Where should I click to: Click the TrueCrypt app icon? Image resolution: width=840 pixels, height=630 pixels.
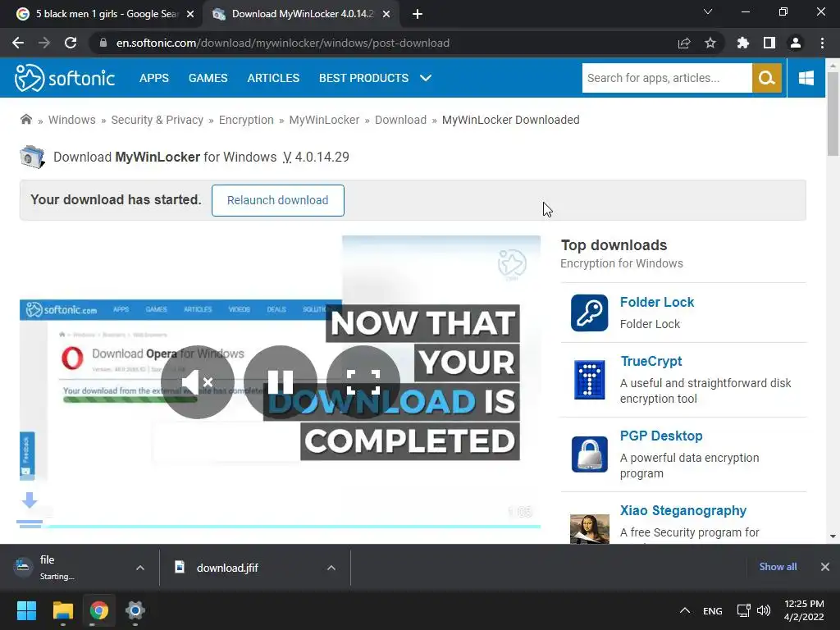coord(589,379)
